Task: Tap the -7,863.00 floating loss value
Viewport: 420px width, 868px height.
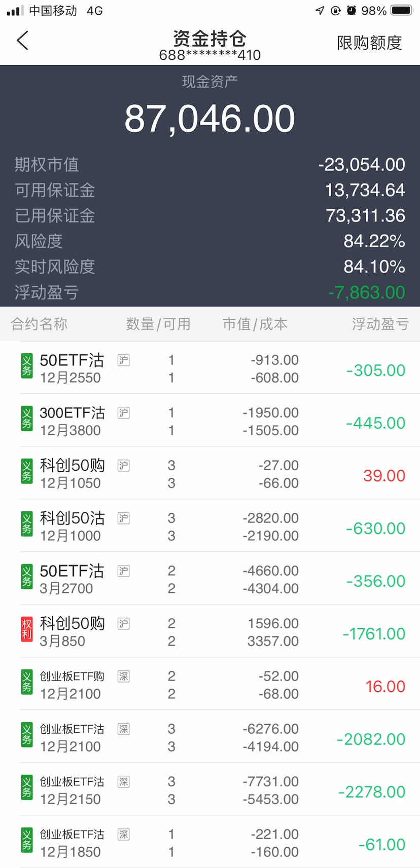Action: point(366,292)
